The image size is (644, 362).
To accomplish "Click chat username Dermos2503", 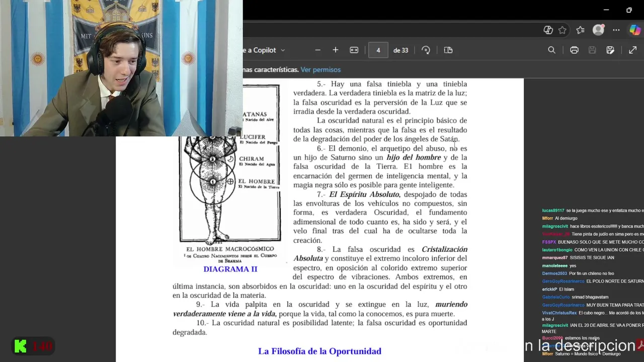I will [x=554, y=274].
